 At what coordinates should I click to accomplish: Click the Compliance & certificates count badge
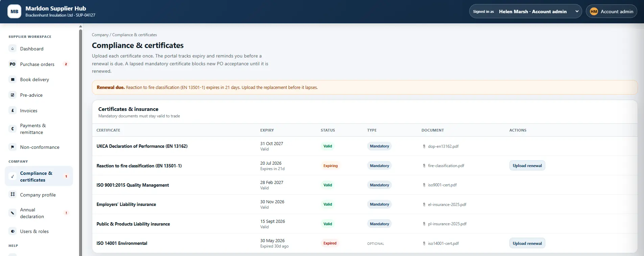point(66,177)
